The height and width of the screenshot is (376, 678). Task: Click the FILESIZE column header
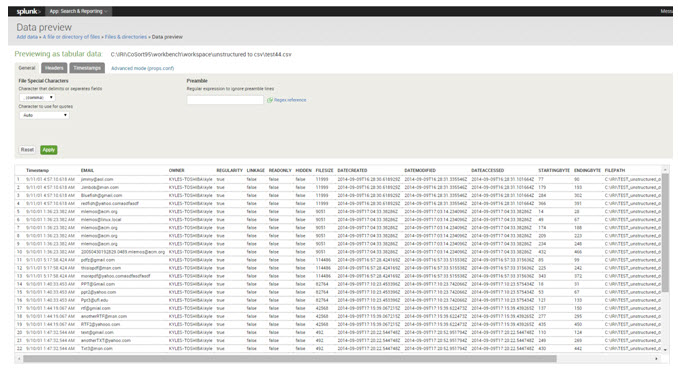[324, 170]
